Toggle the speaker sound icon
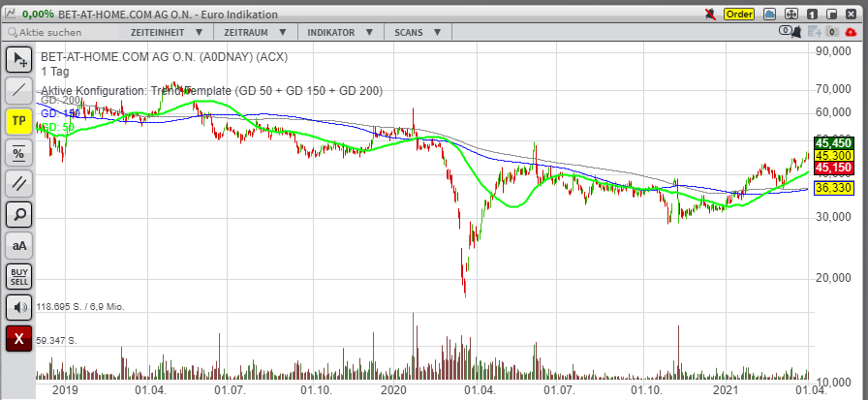 pyautogui.click(x=19, y=307)
